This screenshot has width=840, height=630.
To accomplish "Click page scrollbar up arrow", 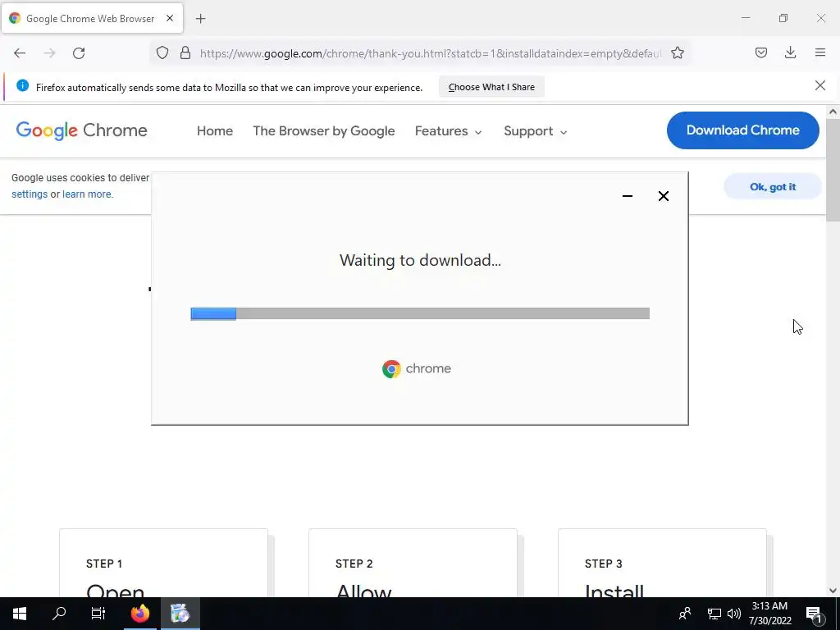I will coord(833,112).
